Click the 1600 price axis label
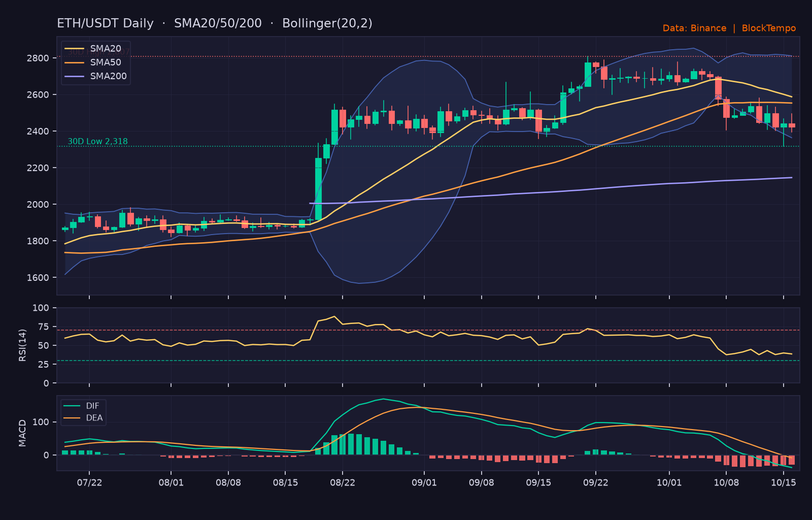Image resolution: width=812 pixels, height=520 pixels. (x=38, y=278)
